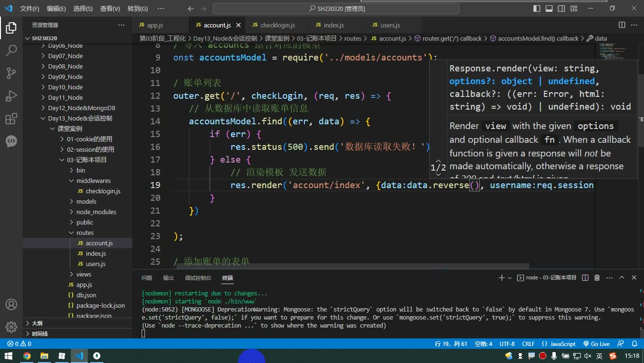
Task: Start Go Live server from status bar
Action: tap(596, 344)
